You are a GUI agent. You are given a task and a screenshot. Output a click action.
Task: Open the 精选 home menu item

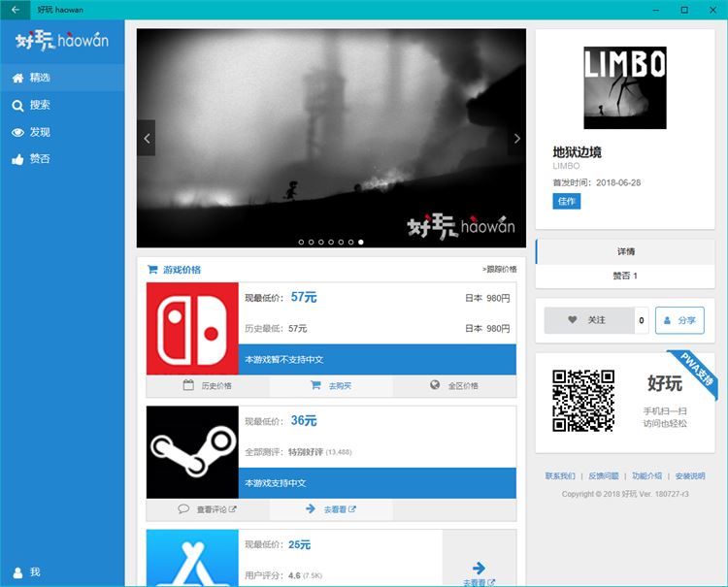click(x=62, y=78)
